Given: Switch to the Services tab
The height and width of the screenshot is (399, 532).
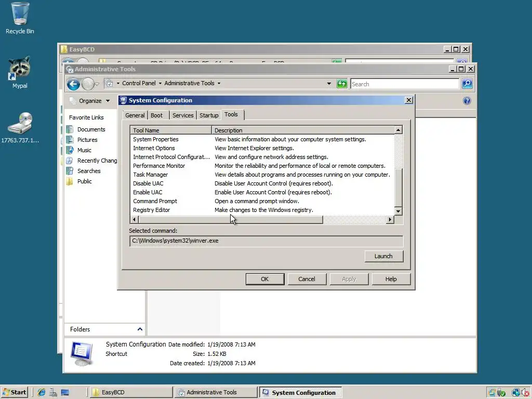Looking at the screenshot, I should click(183, 115).
